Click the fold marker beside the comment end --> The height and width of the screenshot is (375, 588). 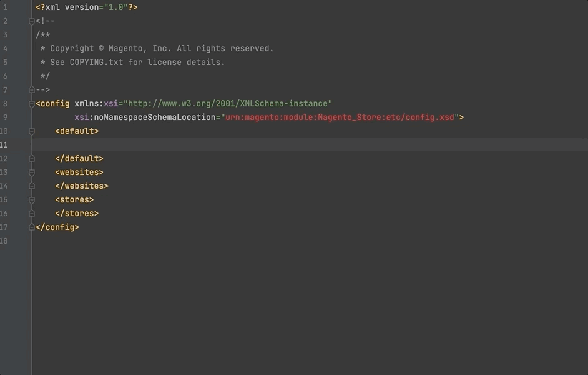coord(32,90)
